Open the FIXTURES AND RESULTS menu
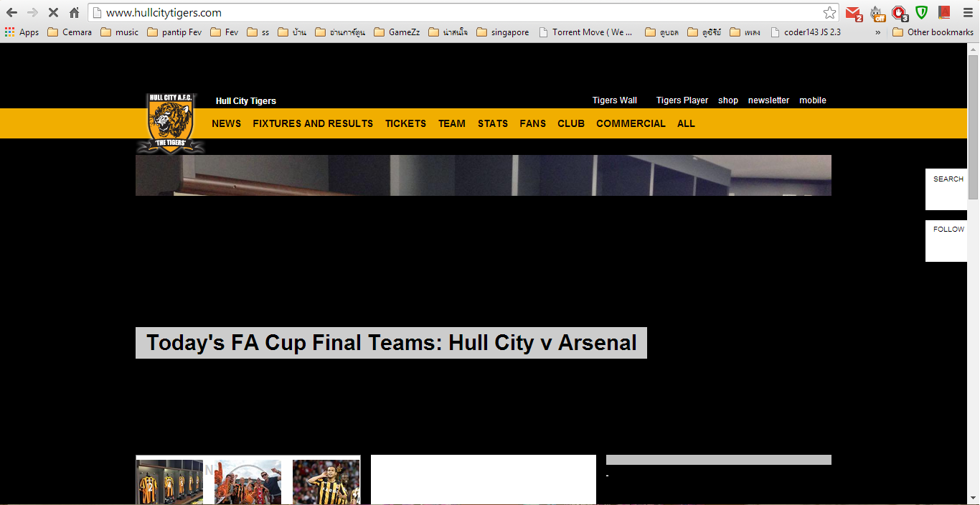Image resolution: width=980 pixels, height=505 pixels. tap(313, 123)
